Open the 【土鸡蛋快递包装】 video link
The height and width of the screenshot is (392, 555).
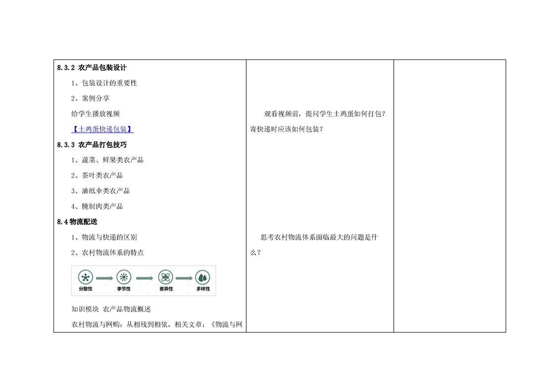[102, 129]
